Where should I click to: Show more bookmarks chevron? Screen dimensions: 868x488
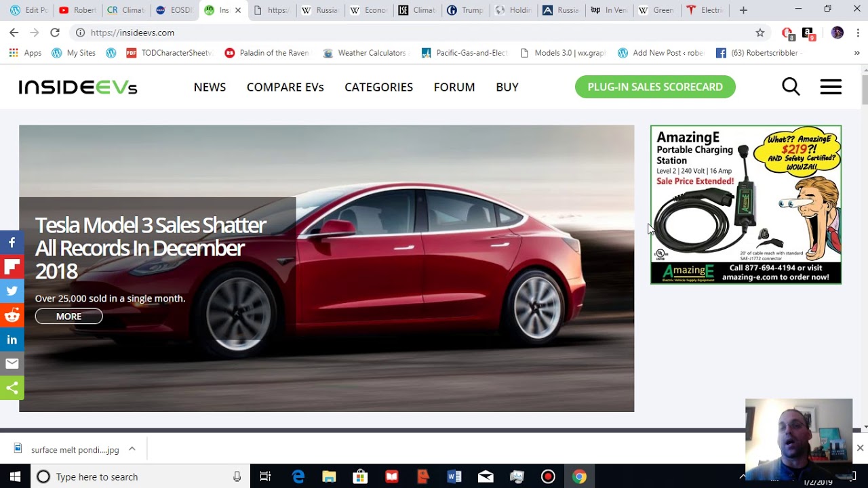pyautogui.click(x=857, y=53)
